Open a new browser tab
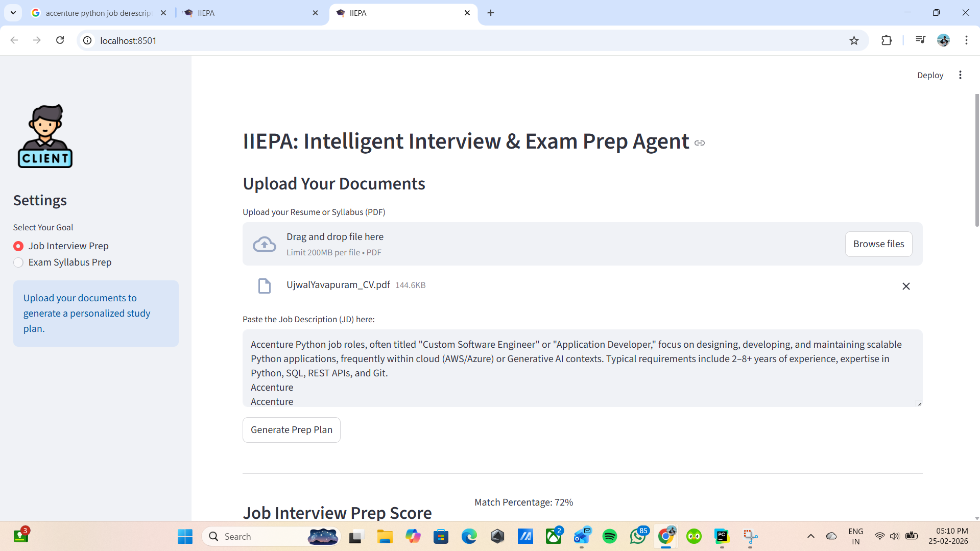This screenshot has width=980, height=551. click(491, 13)
